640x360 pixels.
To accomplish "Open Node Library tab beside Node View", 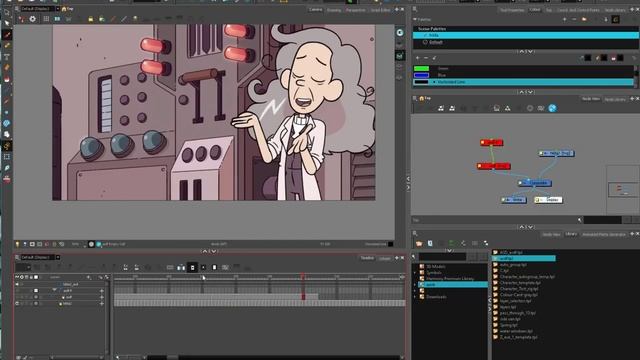I will click(615, 99).
